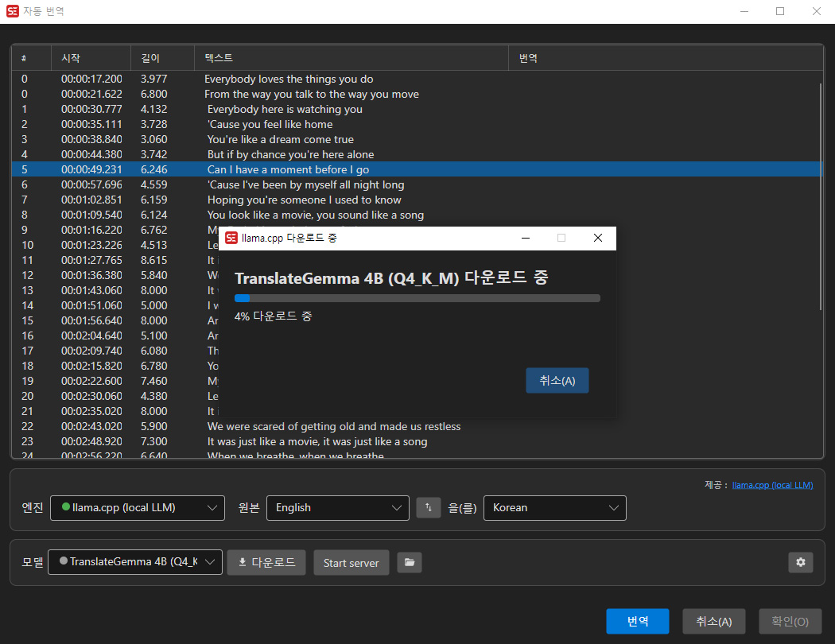Sort by the # column header
Screen dimensions: 835x644
[32, 58]
